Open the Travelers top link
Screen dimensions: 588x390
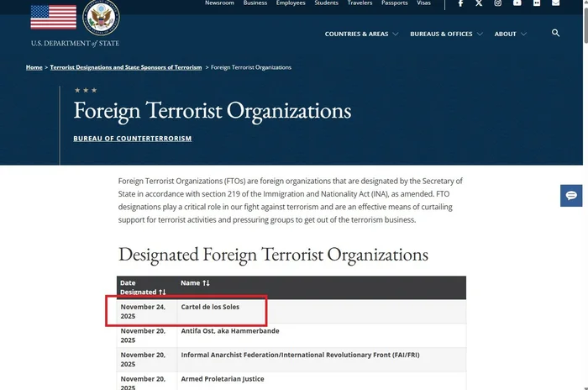point(360,3)
